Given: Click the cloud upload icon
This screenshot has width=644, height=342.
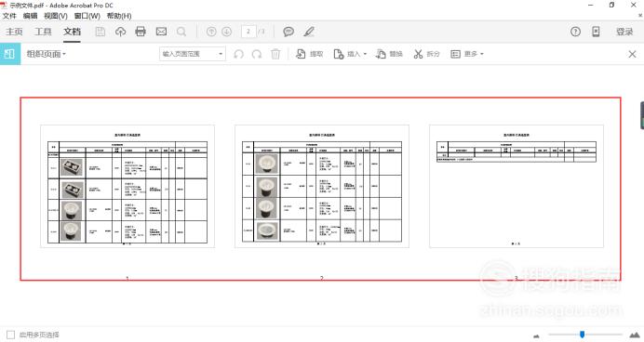Looking at the screenshot, I should pos(120,32).
